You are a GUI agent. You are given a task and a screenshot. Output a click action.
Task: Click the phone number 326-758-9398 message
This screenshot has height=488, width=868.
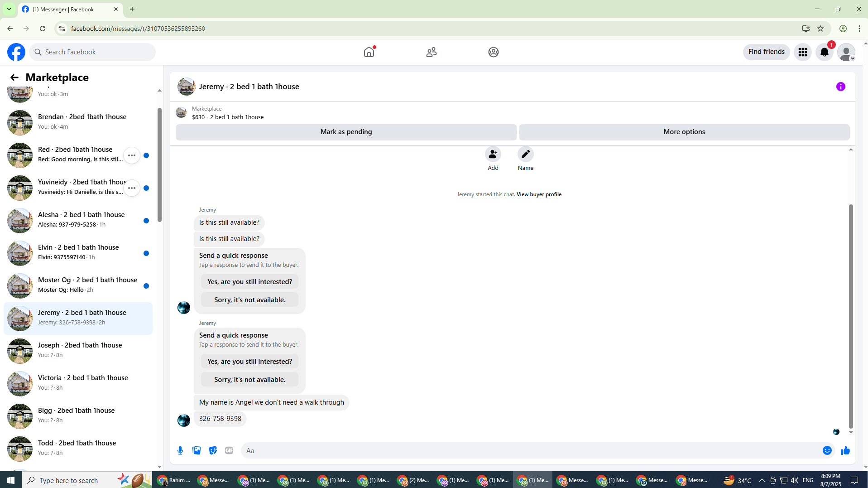pyautogui.click(x=220, y=419)
